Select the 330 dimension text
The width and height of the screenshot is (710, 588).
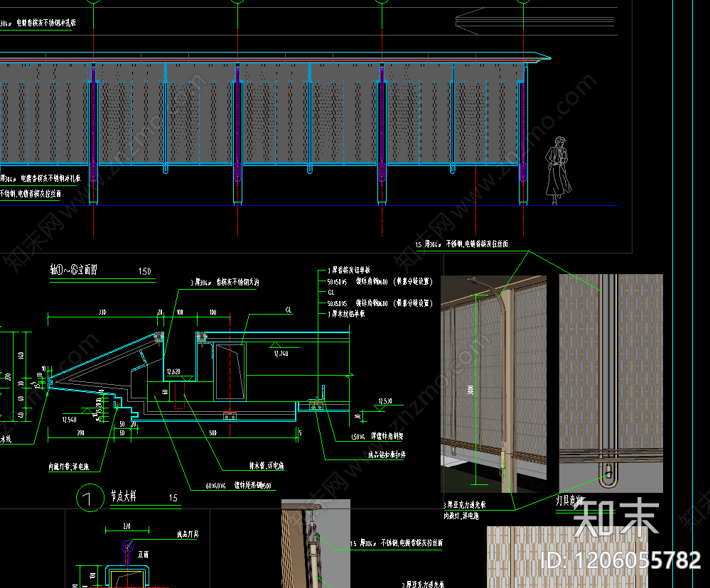coord(102,312)
